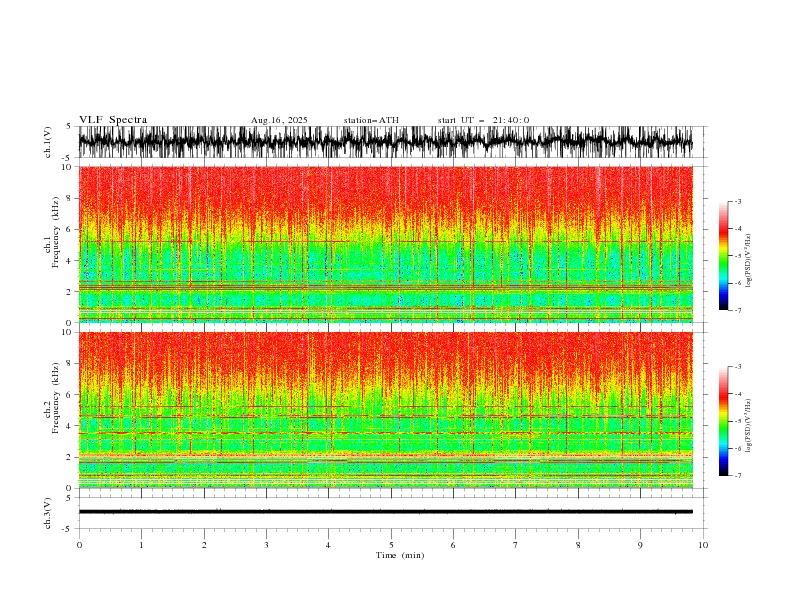Click the "-3" label on ch.1 color bar
Screen dimensions: 792x612
pyautogui.click(x=738, y=202)
